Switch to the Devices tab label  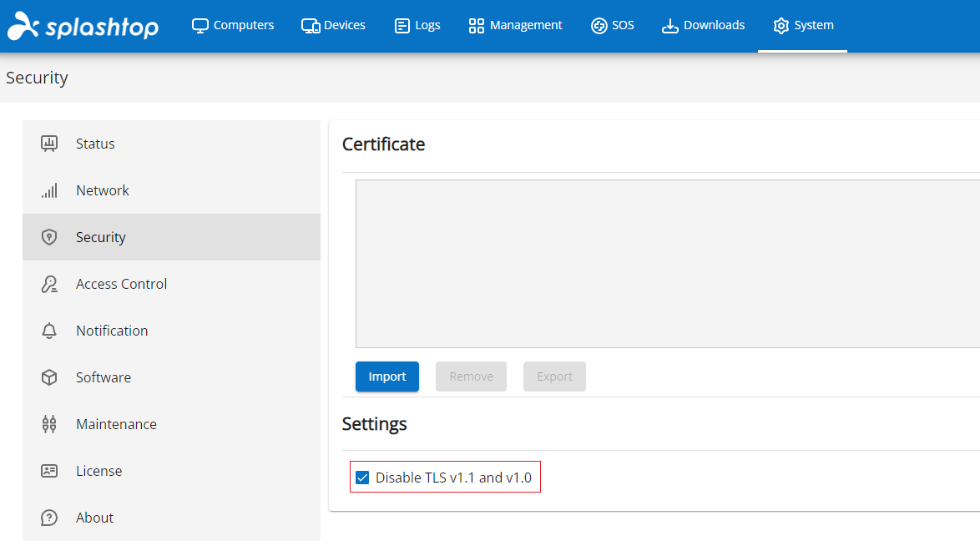[345, 26]
